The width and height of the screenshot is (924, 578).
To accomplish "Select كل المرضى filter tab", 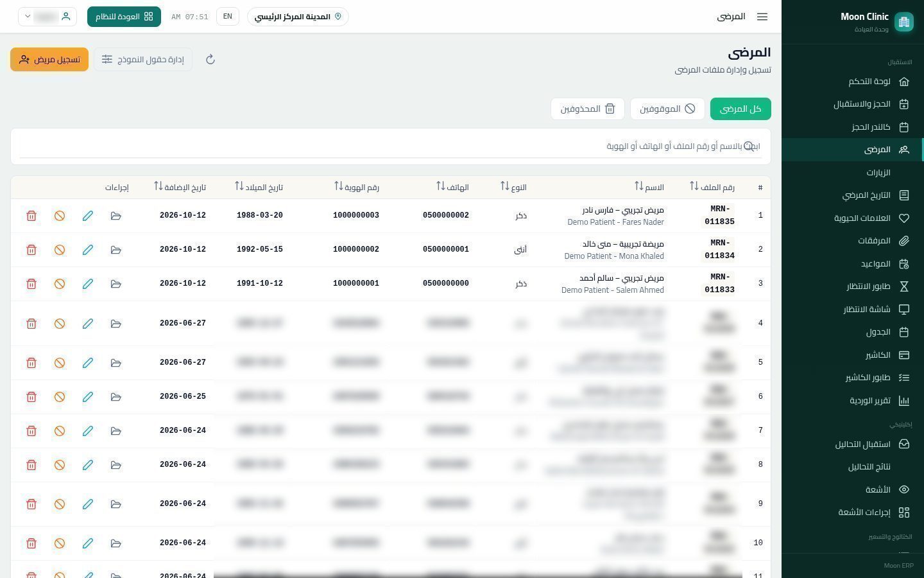I will 740,109.
